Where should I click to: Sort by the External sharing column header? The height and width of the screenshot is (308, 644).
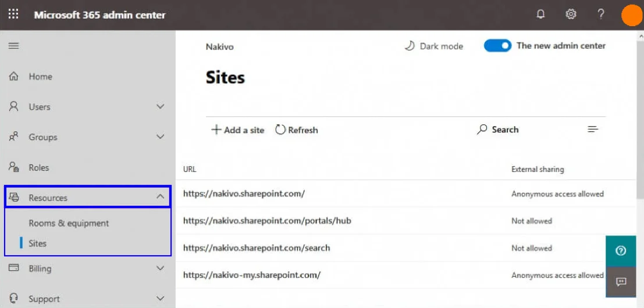(538, 169)
